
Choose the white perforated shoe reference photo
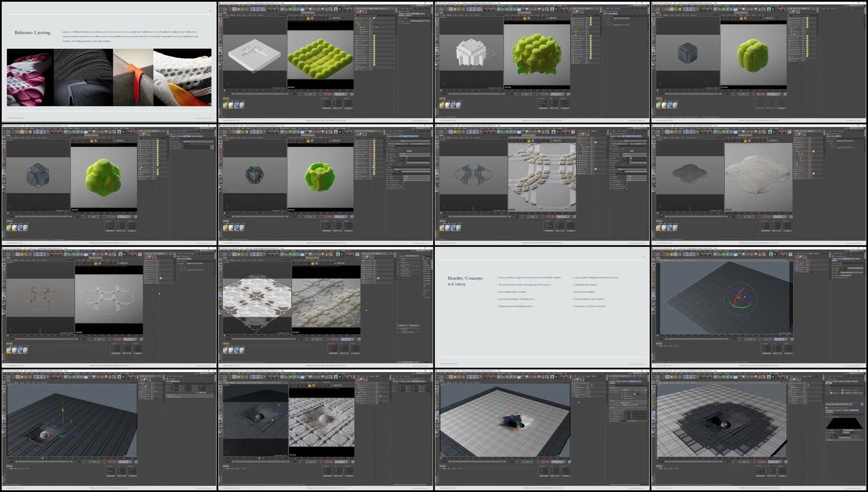182,77
